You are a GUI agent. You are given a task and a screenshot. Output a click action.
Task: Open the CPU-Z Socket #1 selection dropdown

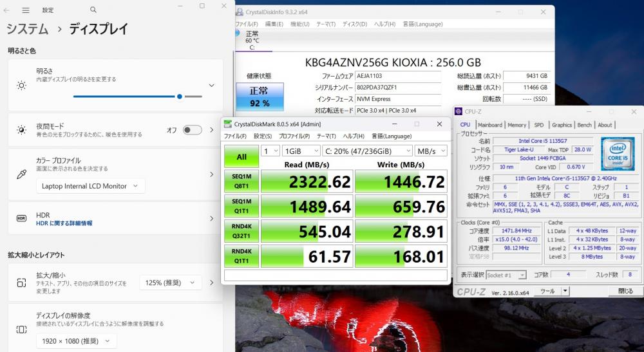tap(506, 275)
